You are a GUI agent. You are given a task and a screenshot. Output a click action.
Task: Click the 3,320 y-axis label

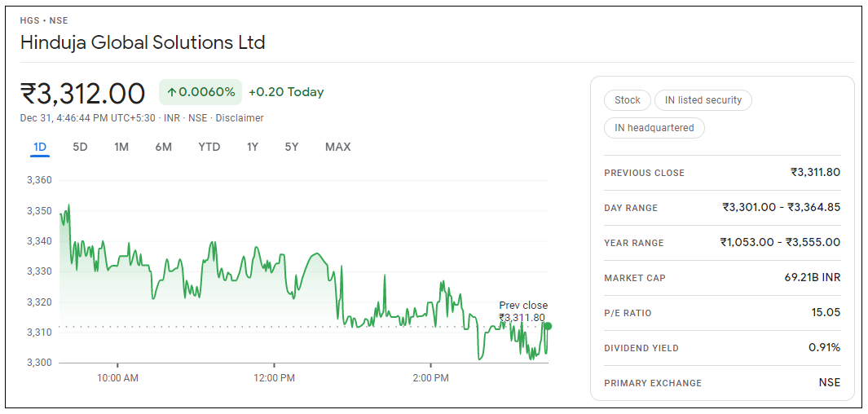pyautogui.click(x=39, y=302)
